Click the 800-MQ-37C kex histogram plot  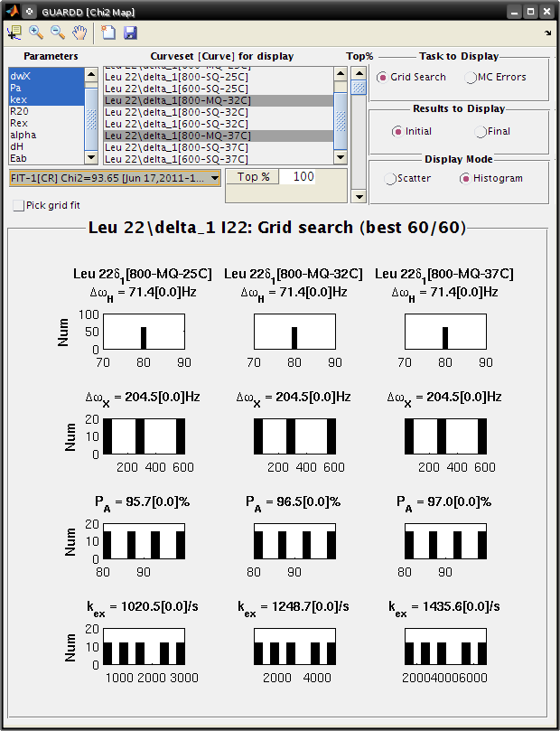446,647
